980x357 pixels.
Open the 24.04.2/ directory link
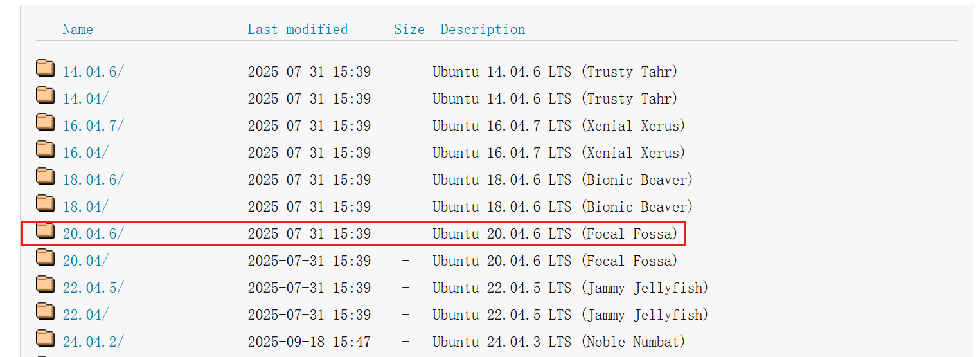(x=93, y=342)
